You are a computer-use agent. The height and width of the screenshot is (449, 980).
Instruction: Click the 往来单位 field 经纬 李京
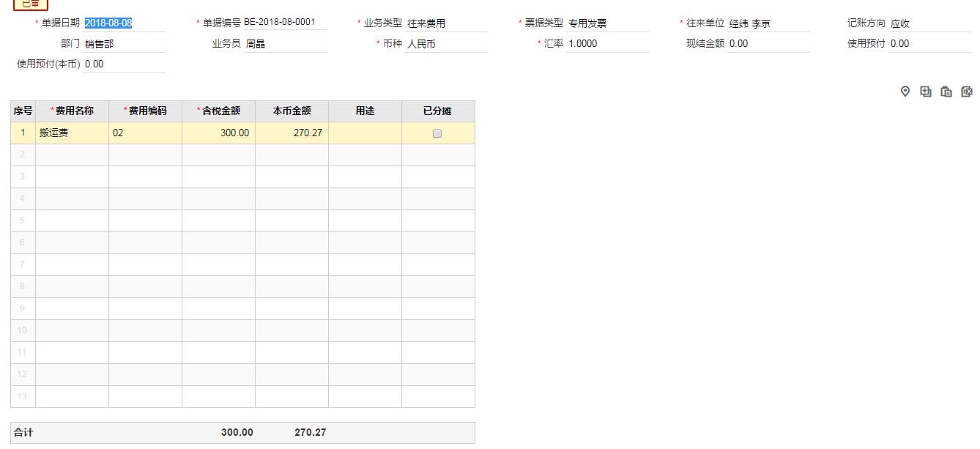[x=768, y=23]
